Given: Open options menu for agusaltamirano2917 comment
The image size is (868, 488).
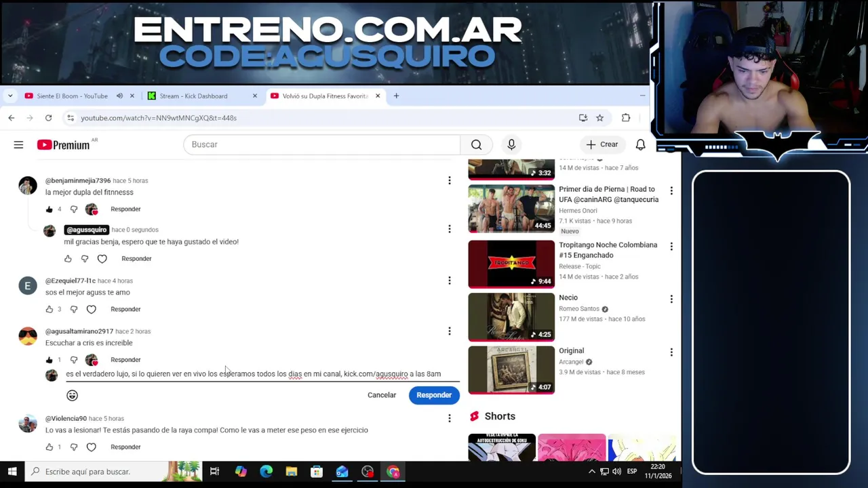Looking at the screenshot, I should 449,331.
